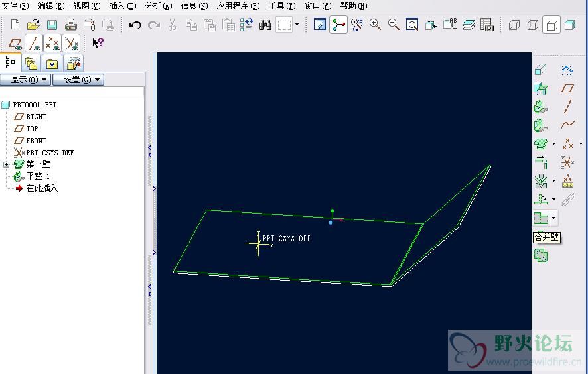The height and width of the screenshot is (374, 588).
Task: Open the saved view list
Action: (449, 25)
